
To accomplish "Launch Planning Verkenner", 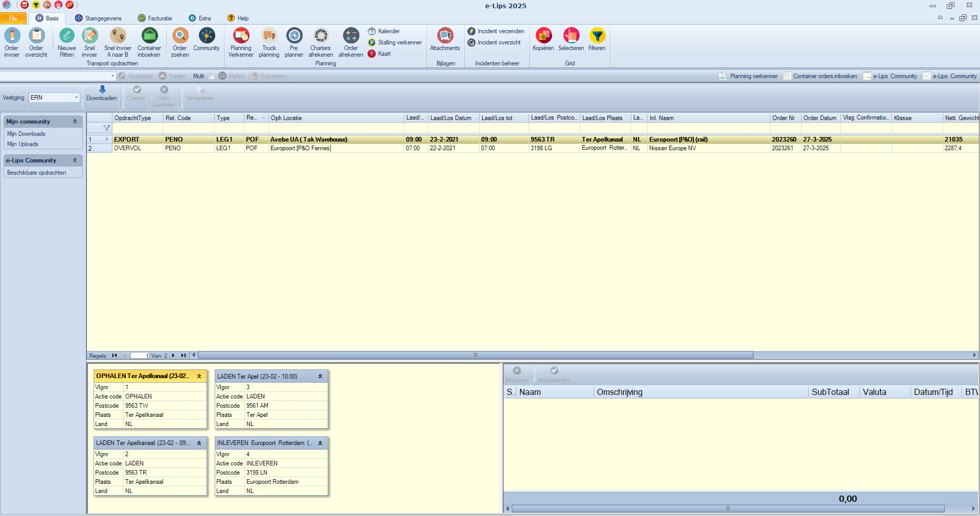I will (x=241, y=42).
